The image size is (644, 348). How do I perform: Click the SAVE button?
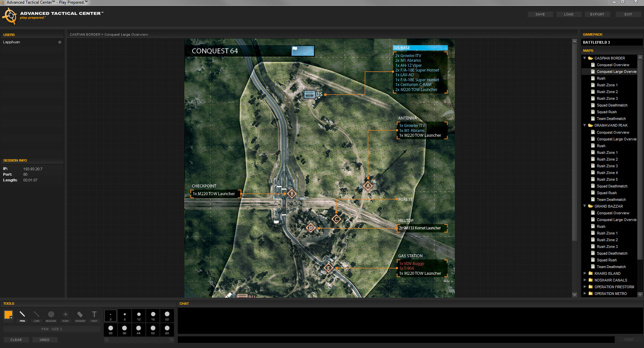pos(540,14)
